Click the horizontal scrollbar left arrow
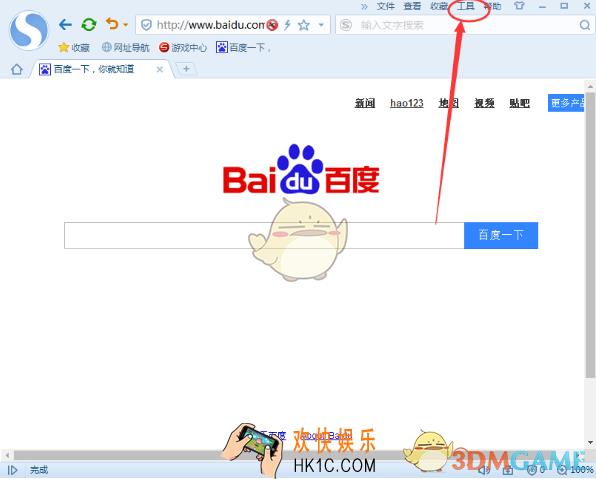The width and height of the screenshot is (596, 479). [x=6, y=455]
